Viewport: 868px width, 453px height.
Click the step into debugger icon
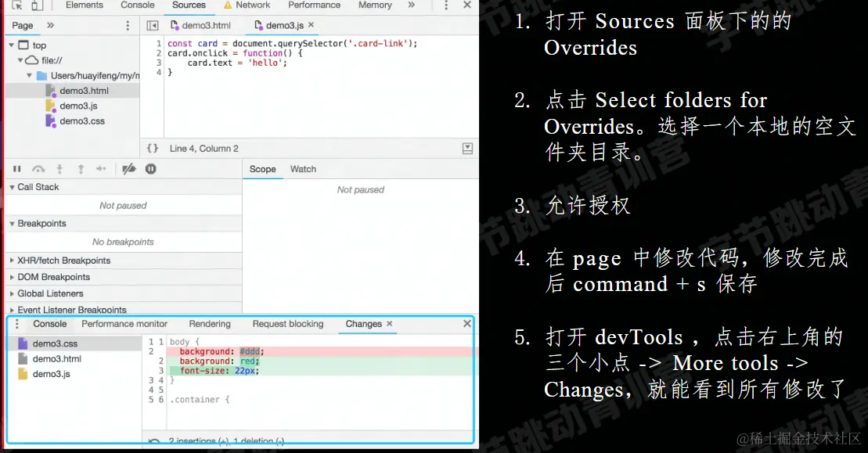(x=59, y=169)
